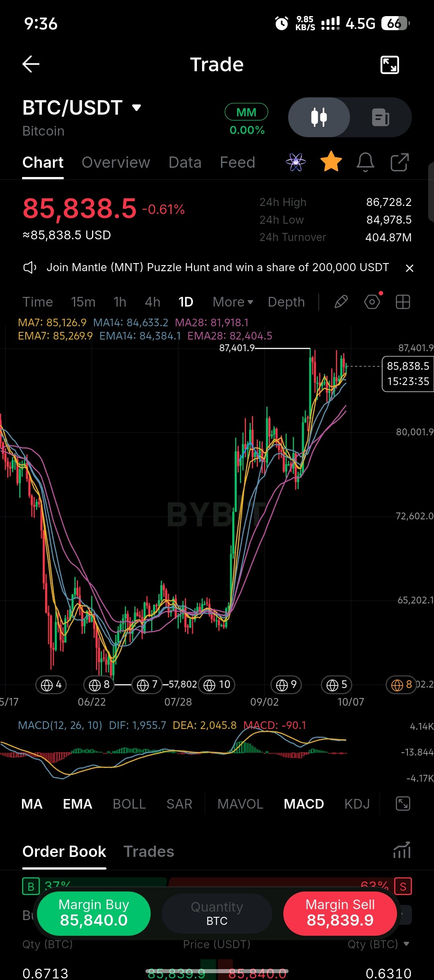Enable the BOLL indicator

click(x=129, y=804)
